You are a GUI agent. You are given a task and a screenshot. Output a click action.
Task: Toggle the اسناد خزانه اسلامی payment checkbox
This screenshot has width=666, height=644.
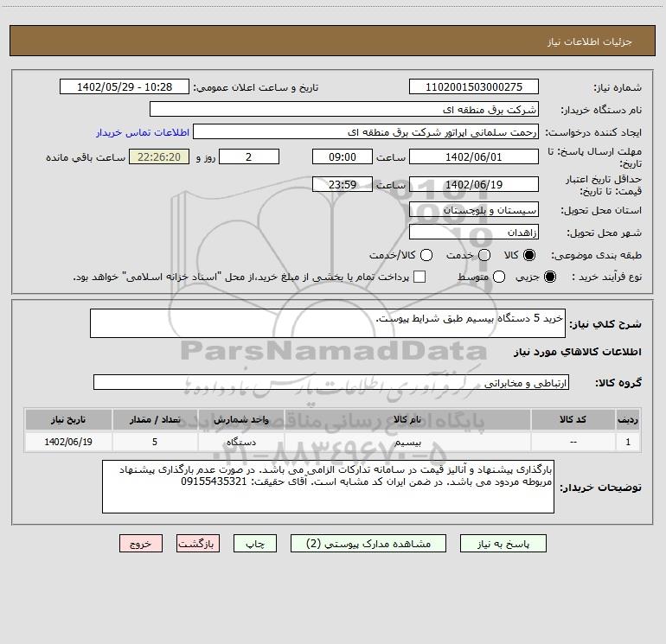click(x=419, y=277)
